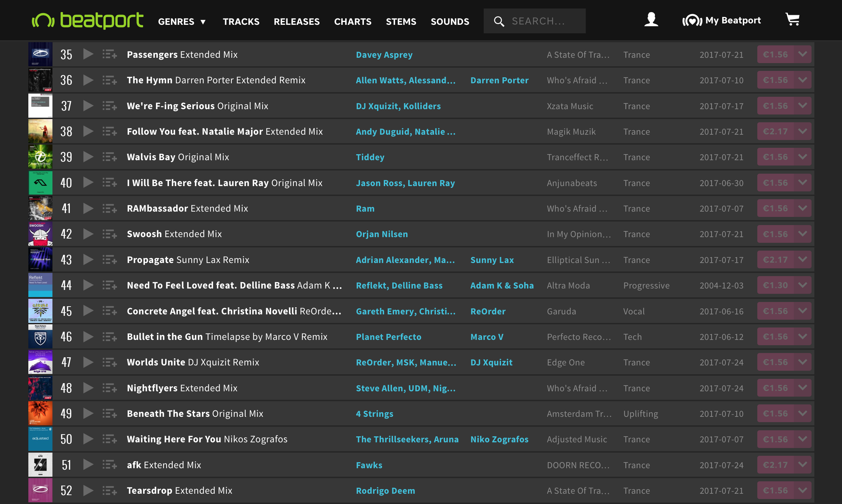Open Swoosh album artwork thumbnail
This screenshot has width=842, height=504.
(40, 234)
